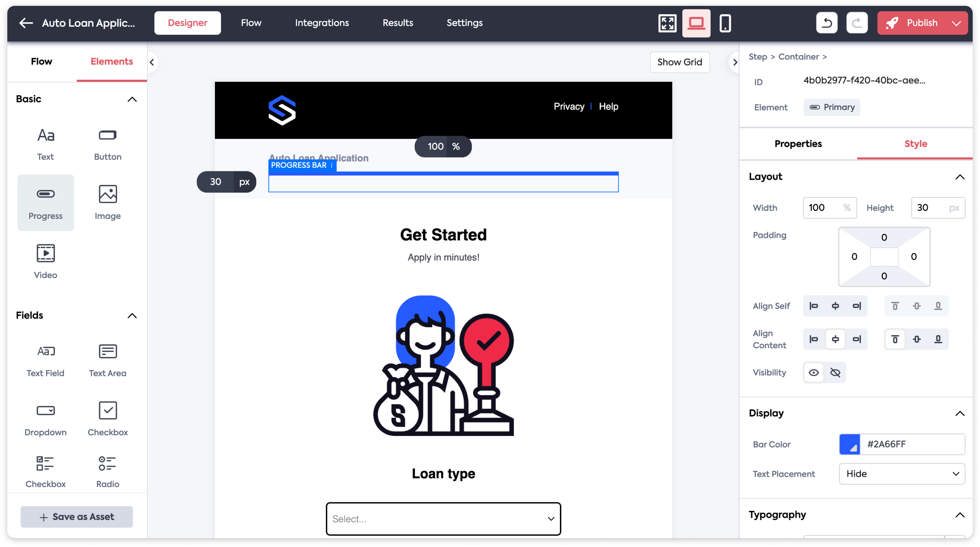Viewport: 980px width, 547px height.
Task: Choose the Progress element
Action: pos(45,202)
